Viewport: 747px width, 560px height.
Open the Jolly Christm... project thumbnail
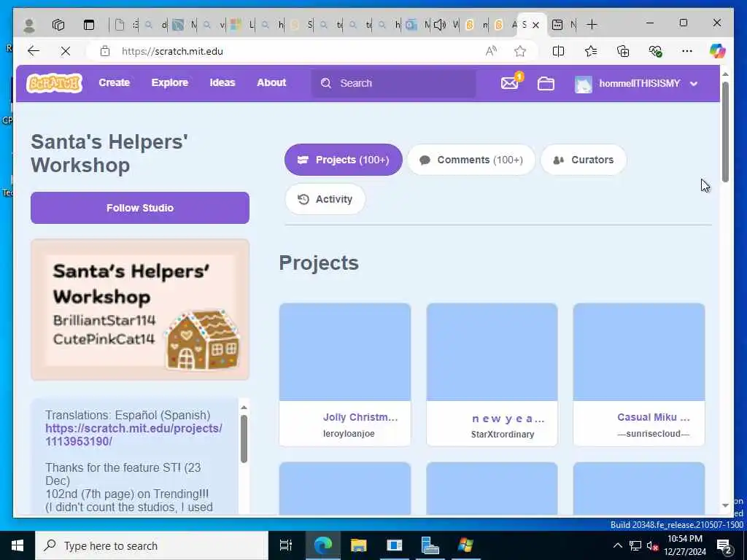[345, 352]
